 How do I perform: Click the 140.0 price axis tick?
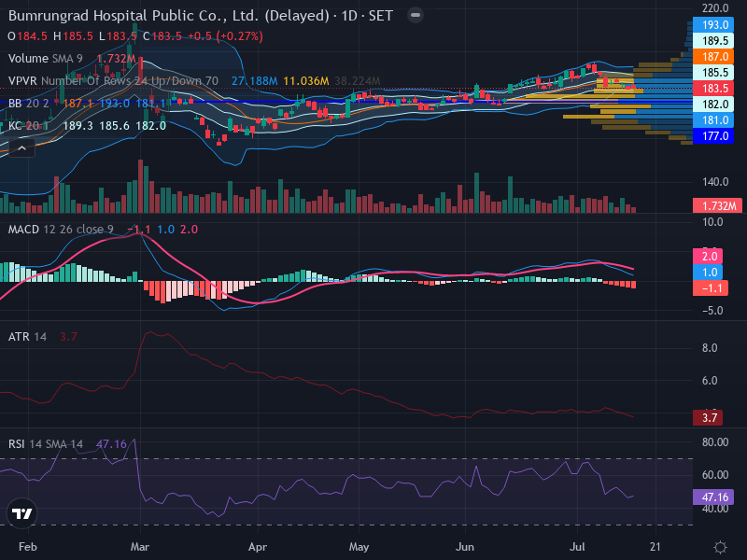point(715,182)
